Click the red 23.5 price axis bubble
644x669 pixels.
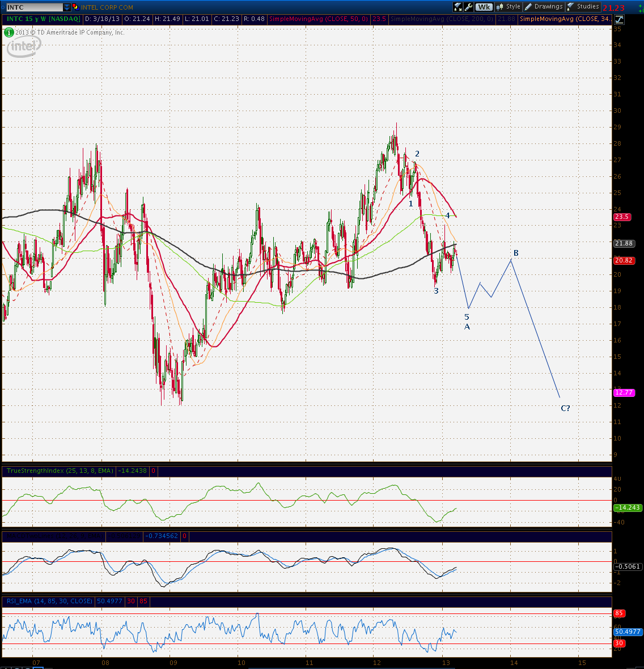[622, 217]
